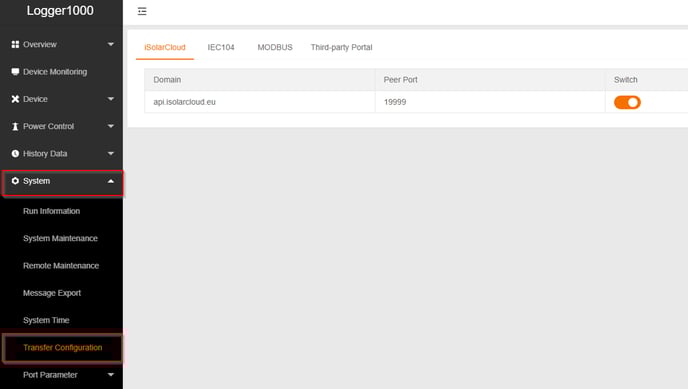This screenshot has width=688, height=389.
Task: Click the Device wrench icon
Action: (15, 99)
